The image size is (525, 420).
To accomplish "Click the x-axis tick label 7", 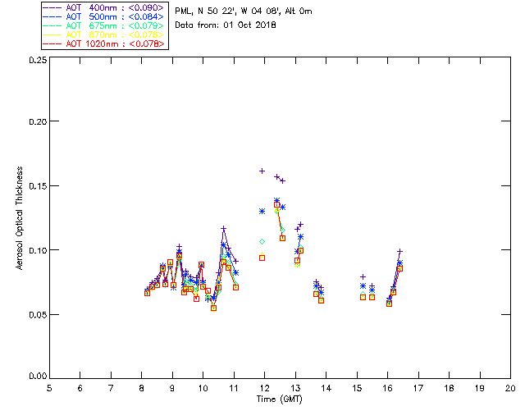I will [x=111, y=388].
